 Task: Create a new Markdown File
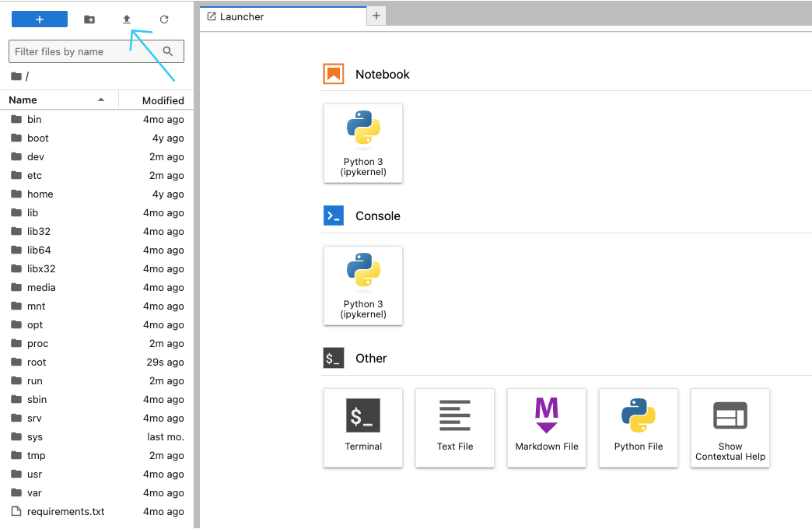coord(546,428)
